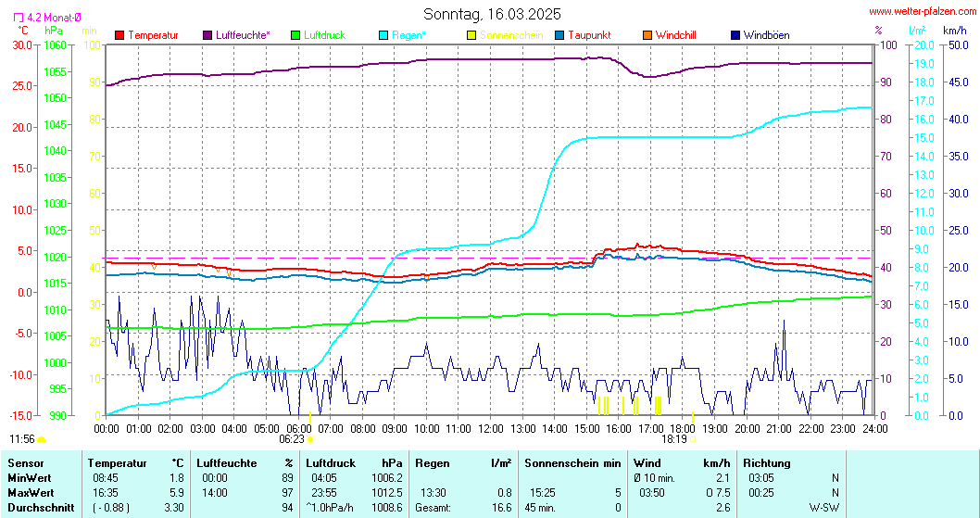Click the average temperature value 3.30
The width and height of the screenshot is (980, 518).
pos(174,508)
